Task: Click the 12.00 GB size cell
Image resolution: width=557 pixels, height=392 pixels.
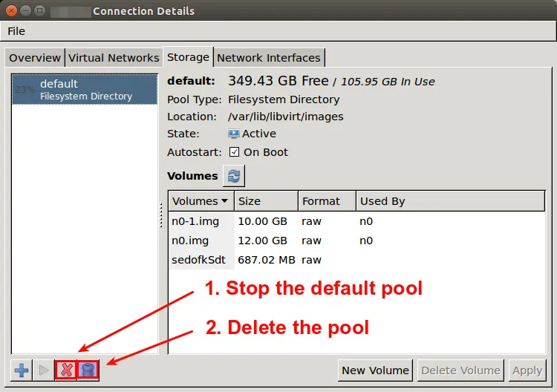Action: [262, 241]
